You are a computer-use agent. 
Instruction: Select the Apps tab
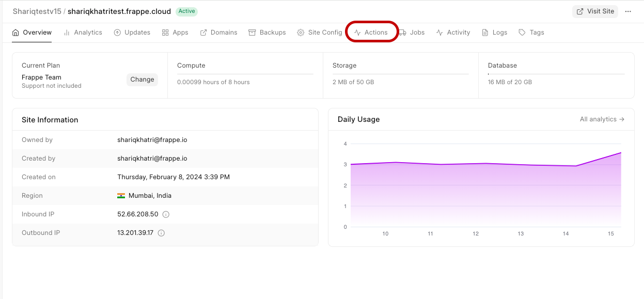pyautogui.click(x=175, y=33)
